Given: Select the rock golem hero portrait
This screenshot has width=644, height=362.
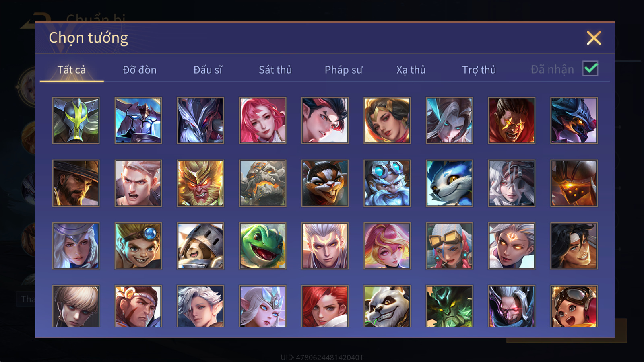Looking at the screenshot, I should 262,183.
